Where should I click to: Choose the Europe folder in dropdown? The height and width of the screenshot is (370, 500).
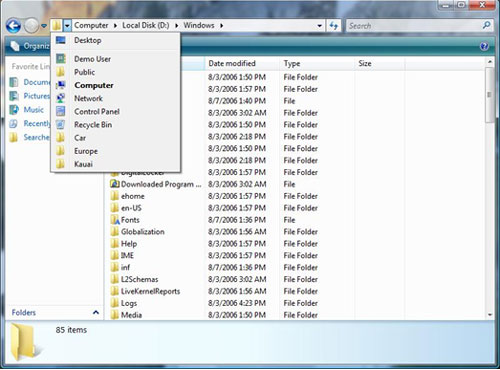pyautogui.click(x=115, y=151)
